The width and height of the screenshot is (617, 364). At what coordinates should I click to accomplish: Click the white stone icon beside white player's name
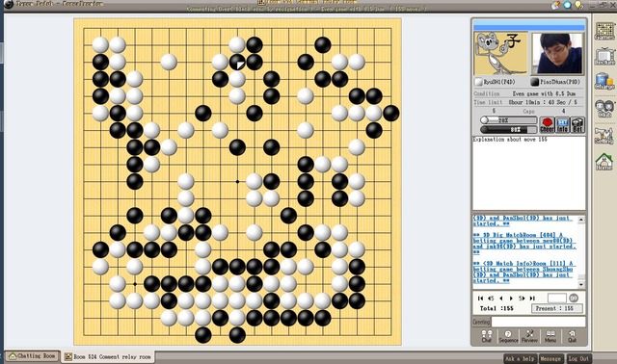coord(478,82)
